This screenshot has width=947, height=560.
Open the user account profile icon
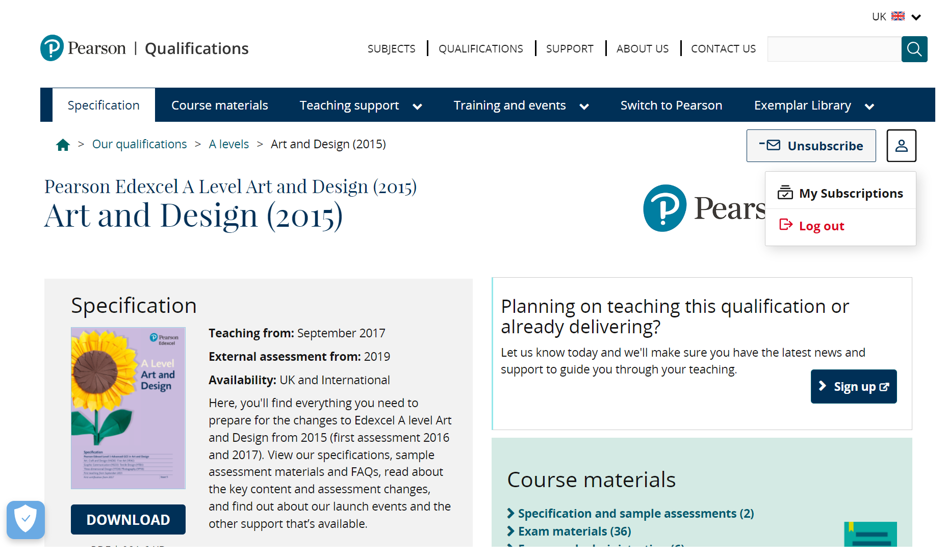(x=901, y=146)
